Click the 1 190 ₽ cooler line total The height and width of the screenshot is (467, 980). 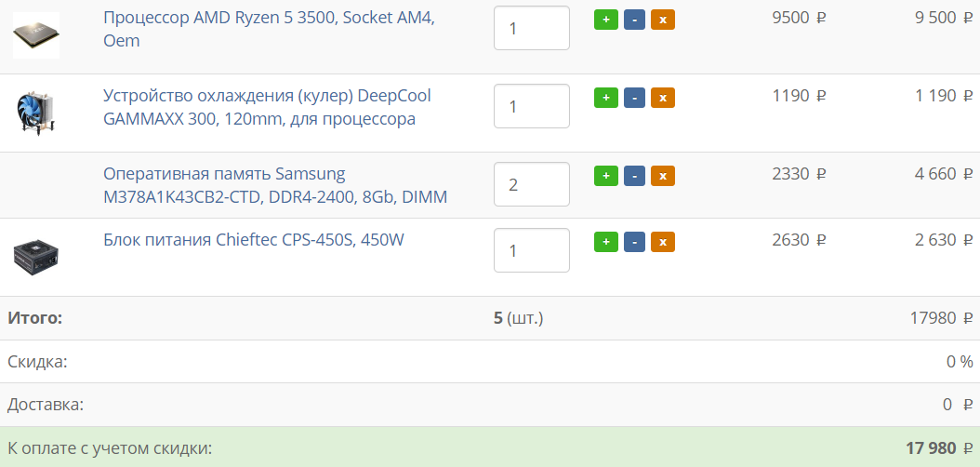(944, 96)
